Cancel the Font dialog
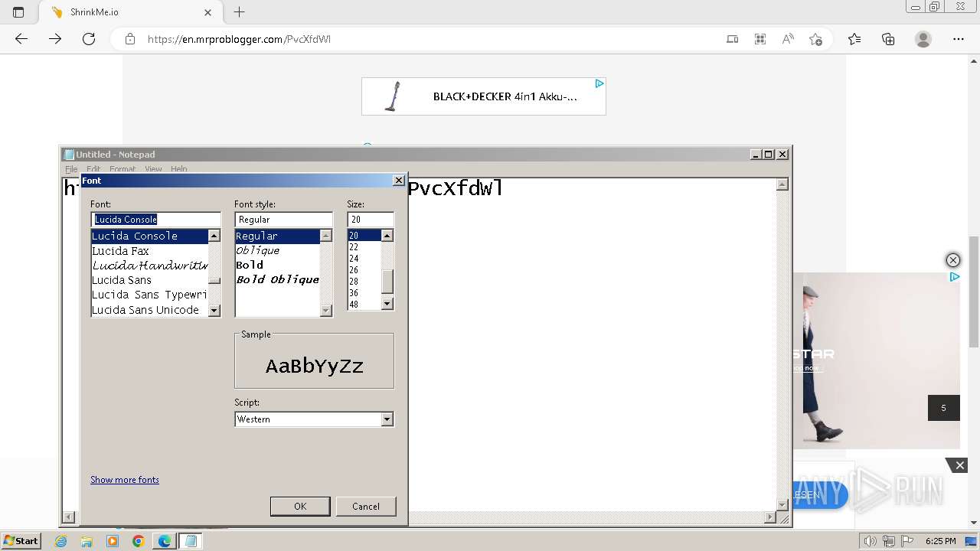This screenshot has width=980, height=551. [366, 507]
